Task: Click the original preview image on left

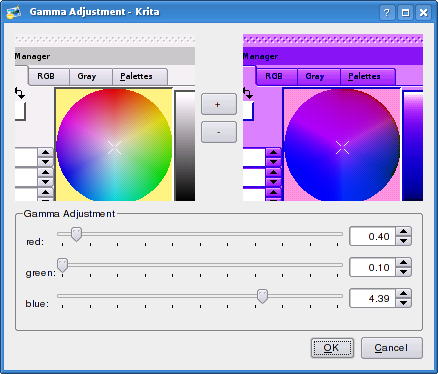Action: (x=105, y=118)
